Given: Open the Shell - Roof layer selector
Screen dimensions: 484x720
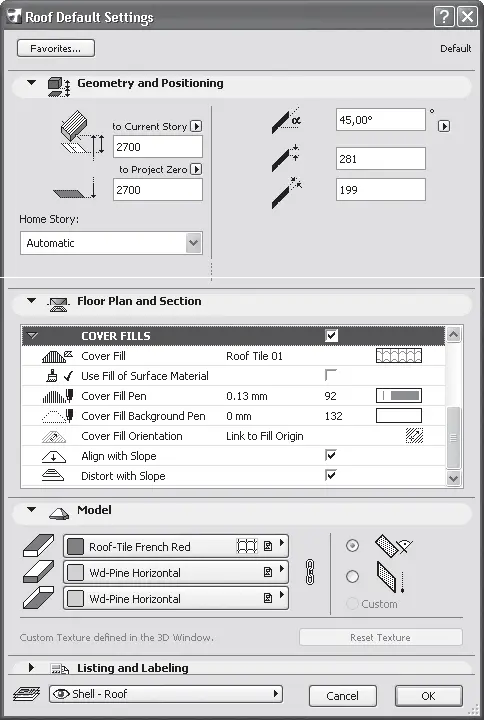Looking at the screenshot, I should coord(166,694).
